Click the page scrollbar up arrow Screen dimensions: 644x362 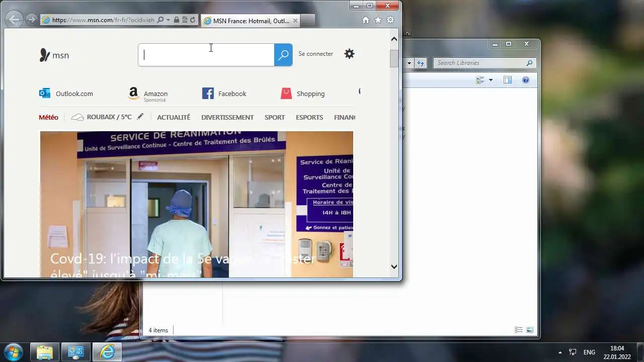394,39
